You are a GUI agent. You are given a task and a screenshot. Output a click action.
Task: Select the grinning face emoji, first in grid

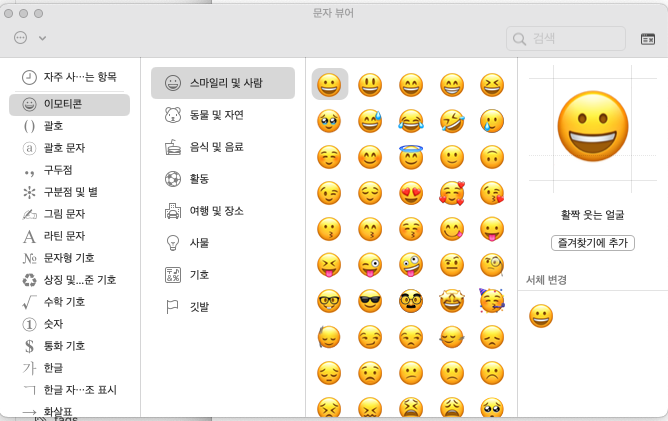click(329, 85)
